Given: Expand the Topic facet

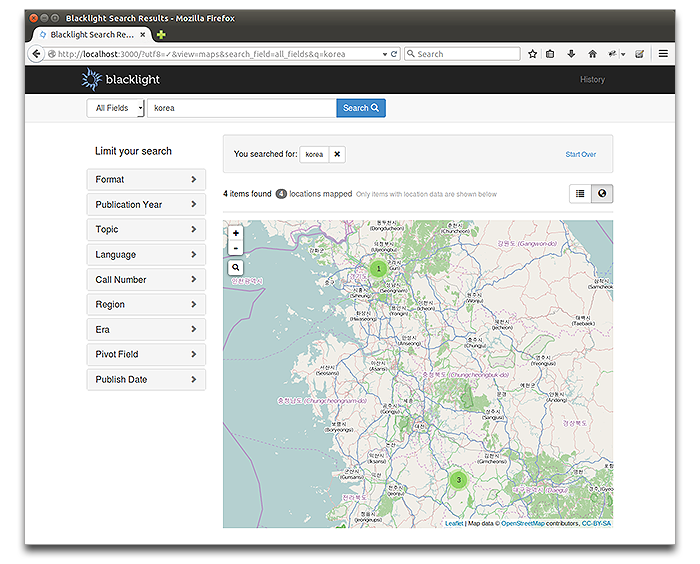Looking at the screenshot, I should 146,230.
